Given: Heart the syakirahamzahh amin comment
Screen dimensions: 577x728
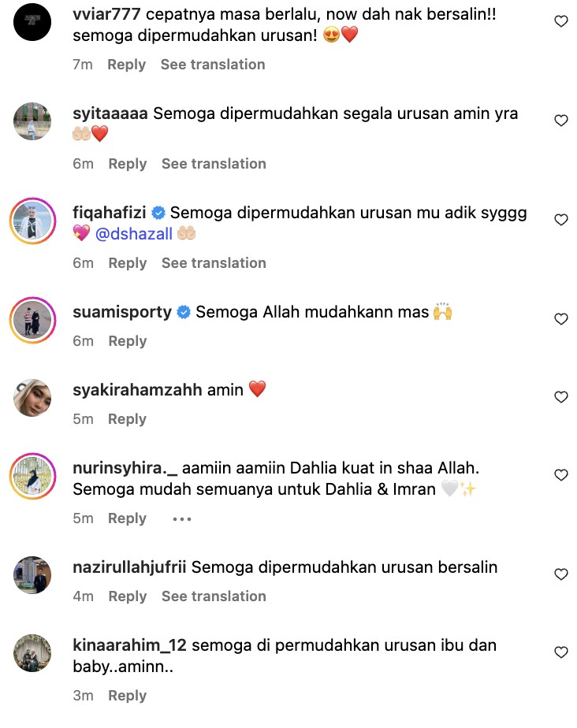Looking at the screenshot, I should pos(561,397).
